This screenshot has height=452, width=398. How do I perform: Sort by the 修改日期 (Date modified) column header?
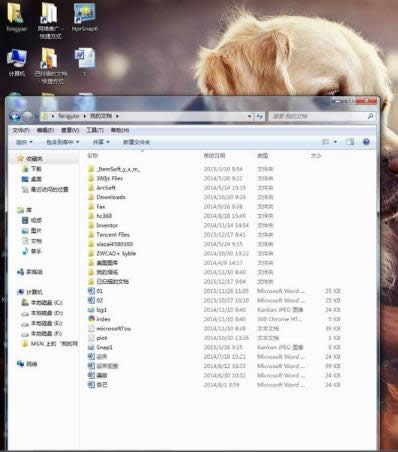[214, 156]
